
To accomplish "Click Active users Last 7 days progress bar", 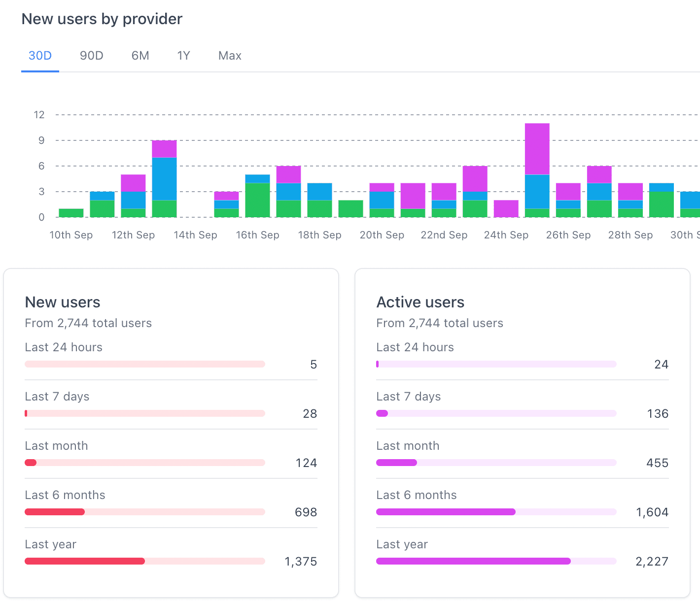I will click(496, 413).
